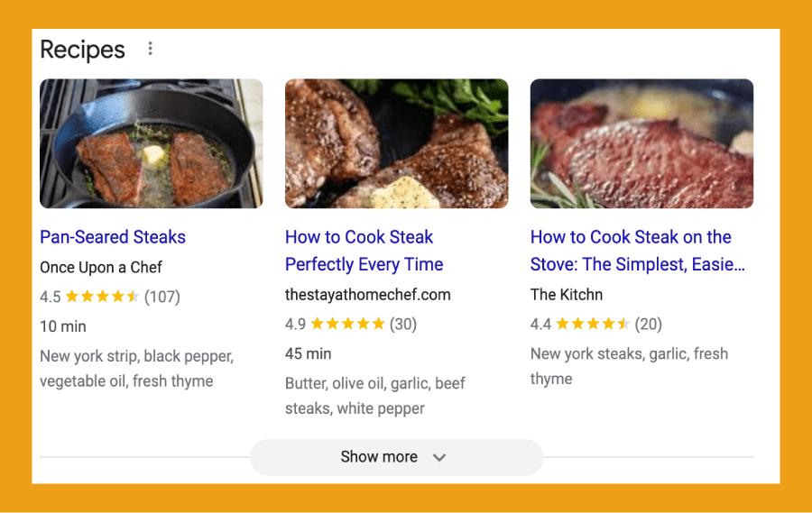This screenshot has width=812, height=513.
Task: Click the (20) review count
Action: pyautogui.click(x=649, y=324)
